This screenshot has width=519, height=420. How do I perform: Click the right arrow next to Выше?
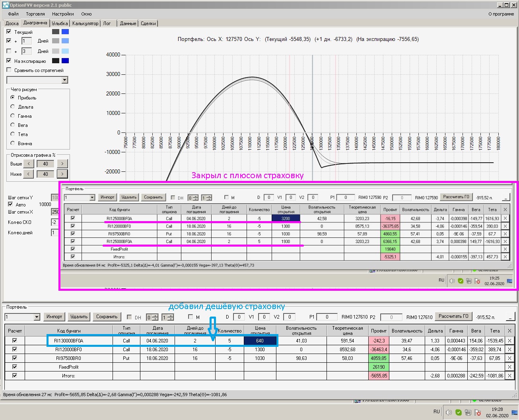[x=62, y=164]
